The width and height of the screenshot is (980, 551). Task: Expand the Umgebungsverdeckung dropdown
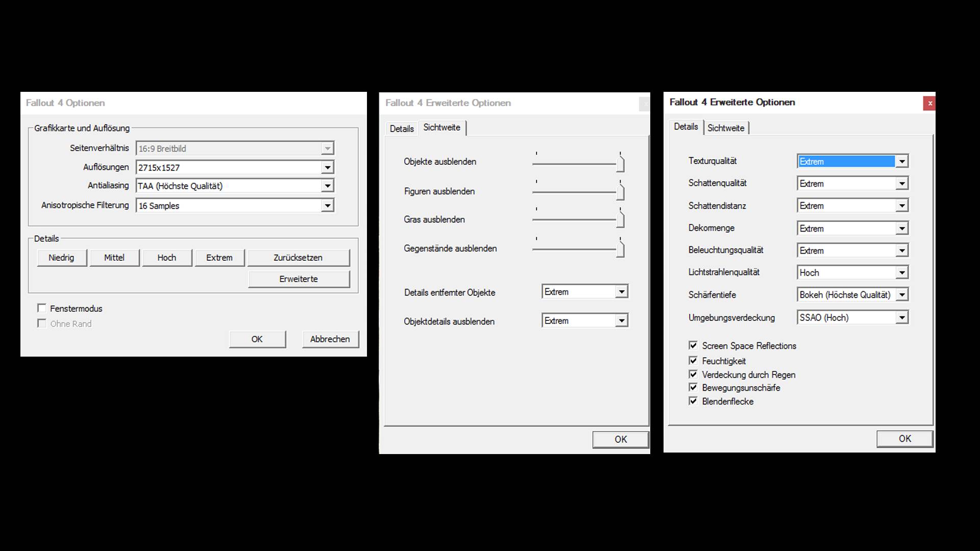point(852,317)
